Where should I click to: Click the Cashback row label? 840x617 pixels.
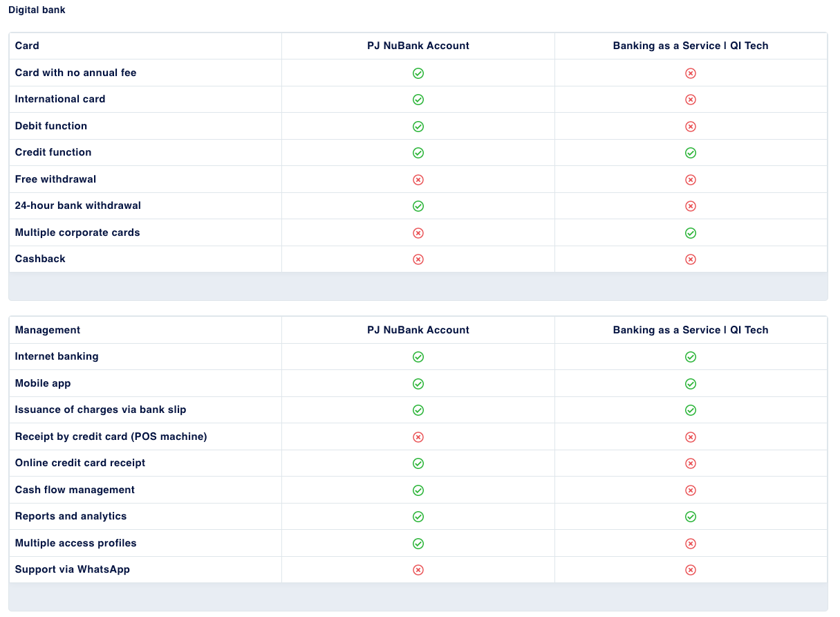pos(40,259)
